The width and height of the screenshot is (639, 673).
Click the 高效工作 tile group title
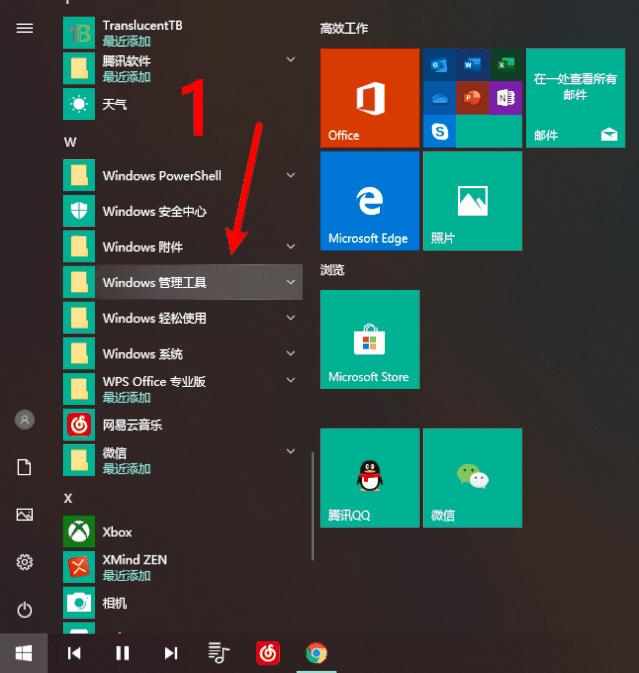[344, 29]
